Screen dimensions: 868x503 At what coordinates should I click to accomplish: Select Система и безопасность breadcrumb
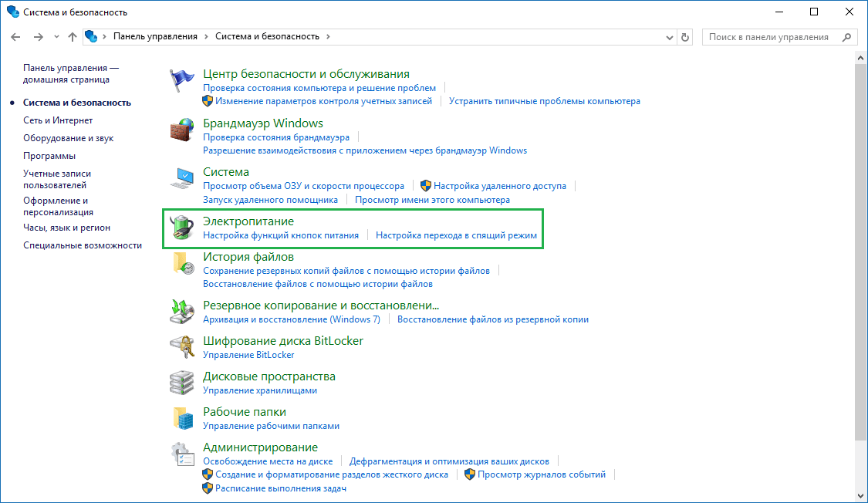[x=267, y=36]
